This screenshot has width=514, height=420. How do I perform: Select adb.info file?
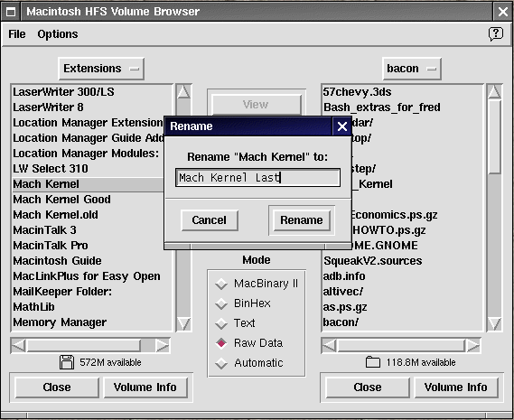[402, 276]
